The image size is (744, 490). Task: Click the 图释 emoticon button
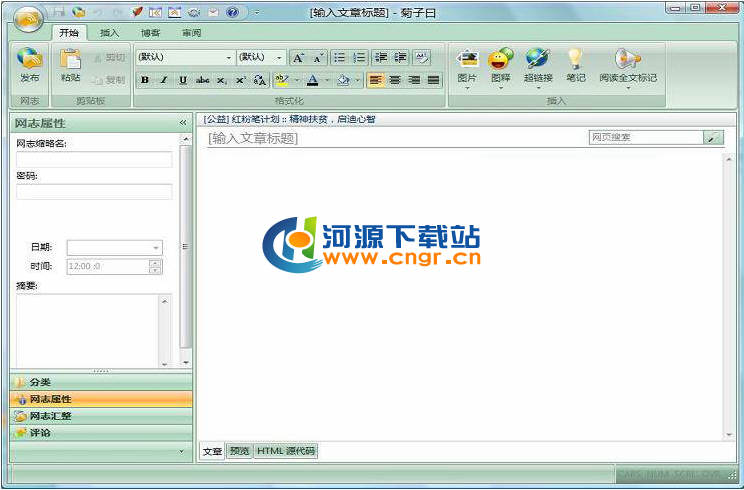point(501,68)
